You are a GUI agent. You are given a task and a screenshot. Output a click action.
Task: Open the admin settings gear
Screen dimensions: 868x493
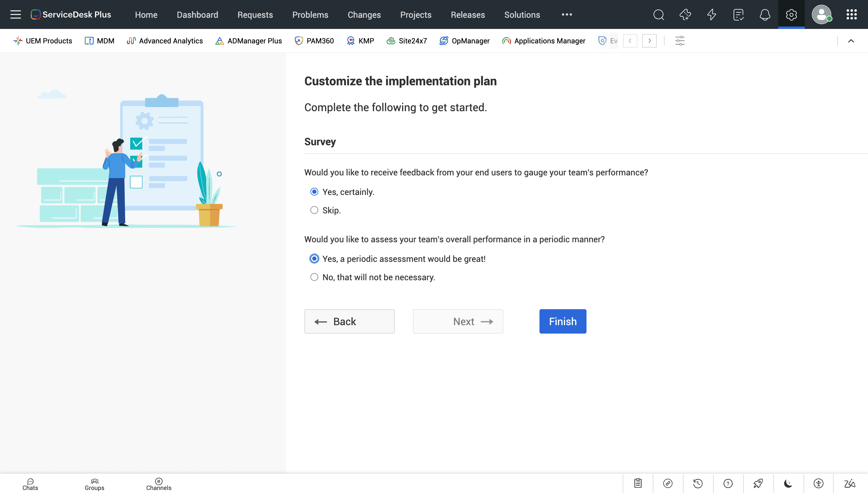(x=791, y=14)
